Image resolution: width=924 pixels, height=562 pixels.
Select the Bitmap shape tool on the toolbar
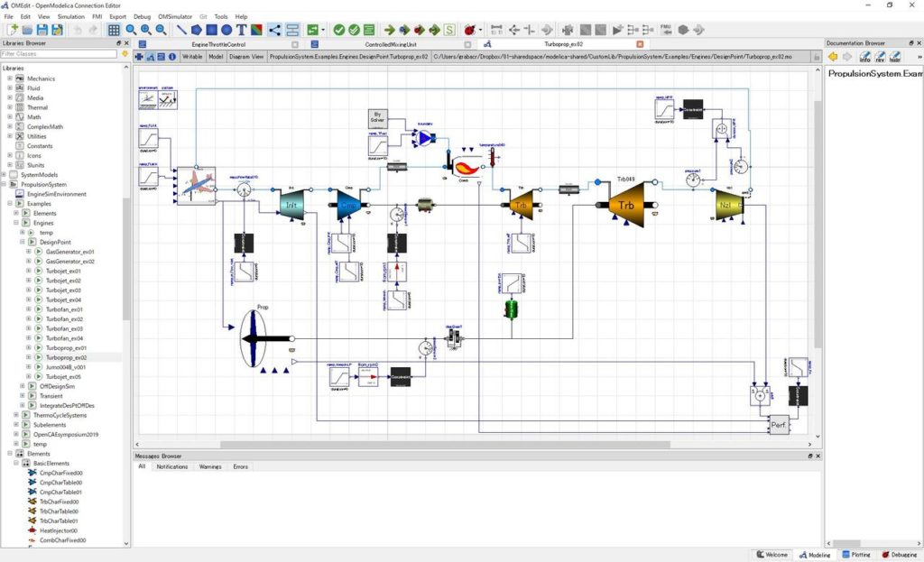(x=255, y=28)
